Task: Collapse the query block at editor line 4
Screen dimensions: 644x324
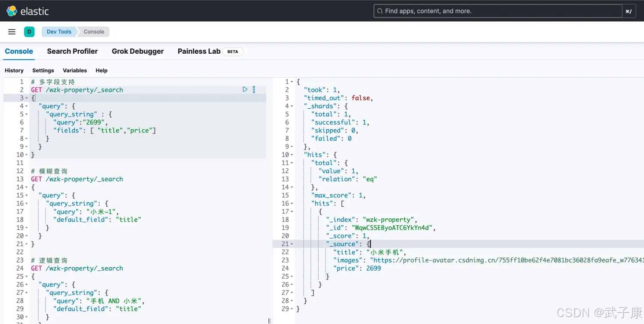Action: (x=27, y=106)
